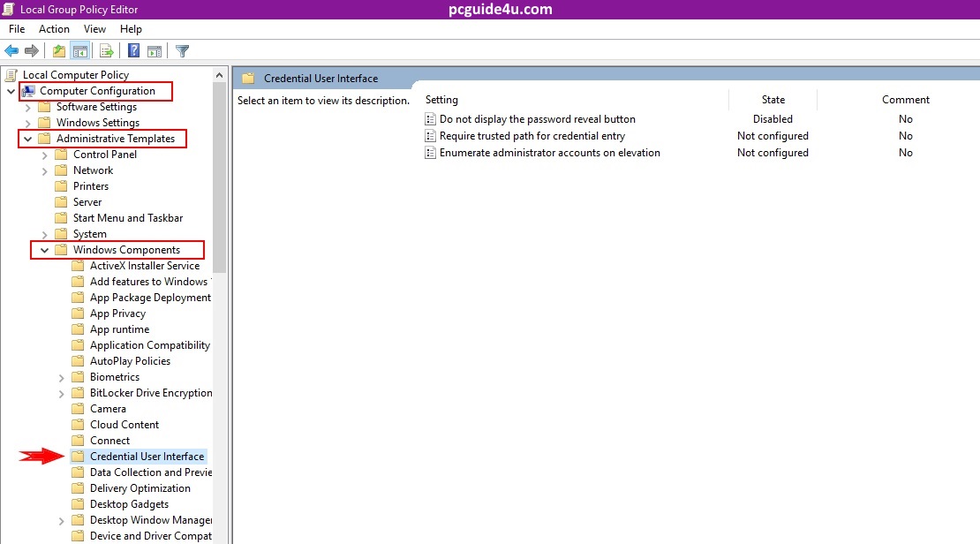
Task: Collapse the Administrative Templates tree node
Action: pos(27,139)
